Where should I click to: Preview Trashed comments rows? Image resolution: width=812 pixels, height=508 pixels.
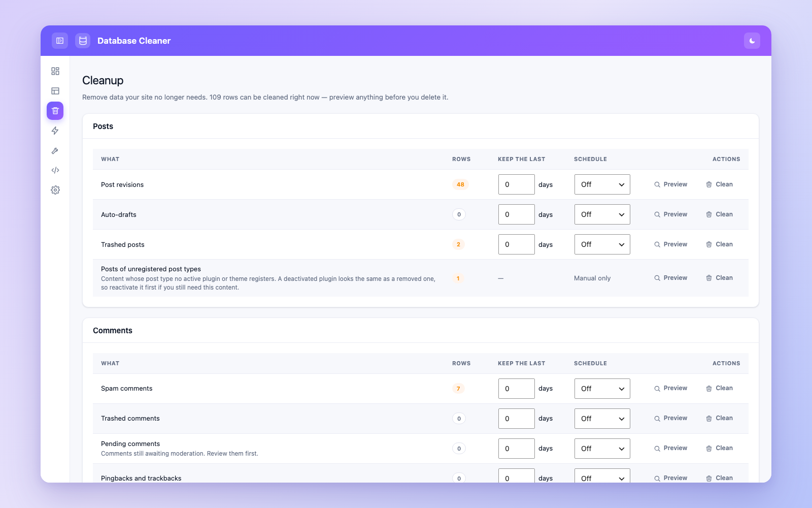point(670,418)
